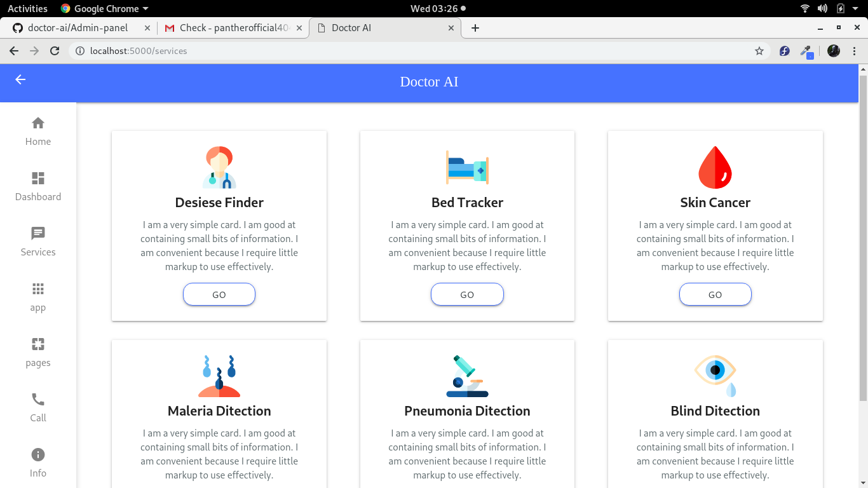Select the Services chat icon in the sidebar
Screen dimensions: 868x488
coord(38,234)
